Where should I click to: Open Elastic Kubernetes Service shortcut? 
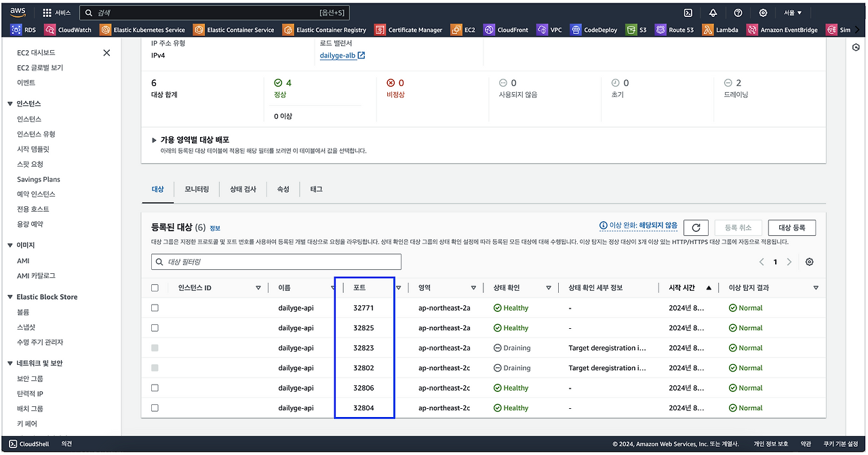click(142, 30)
